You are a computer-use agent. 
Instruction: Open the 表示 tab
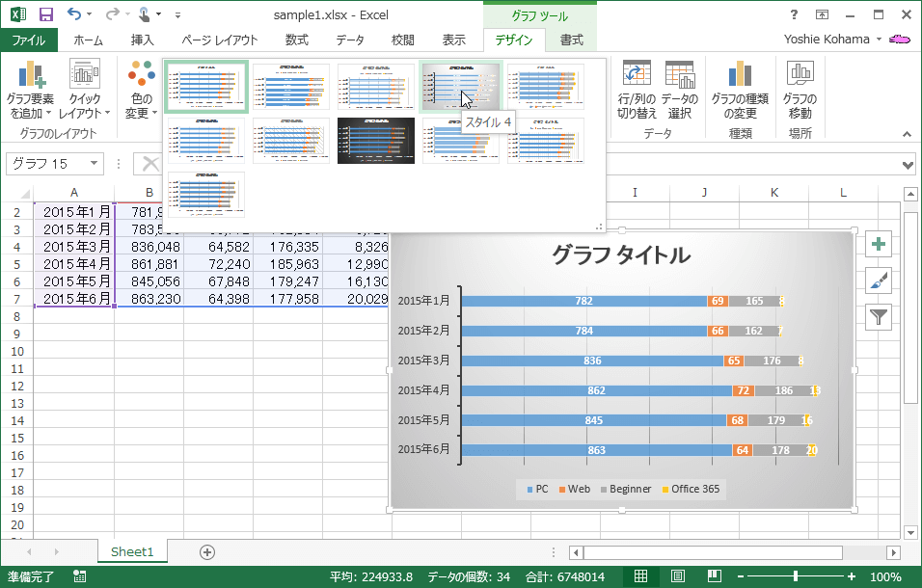click(x=453, y=40)
